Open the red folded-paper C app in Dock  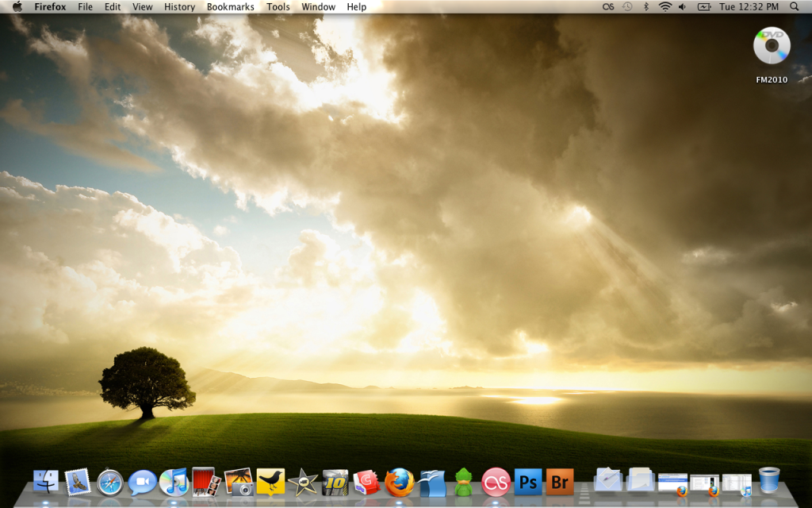click(x=366, y=482)
